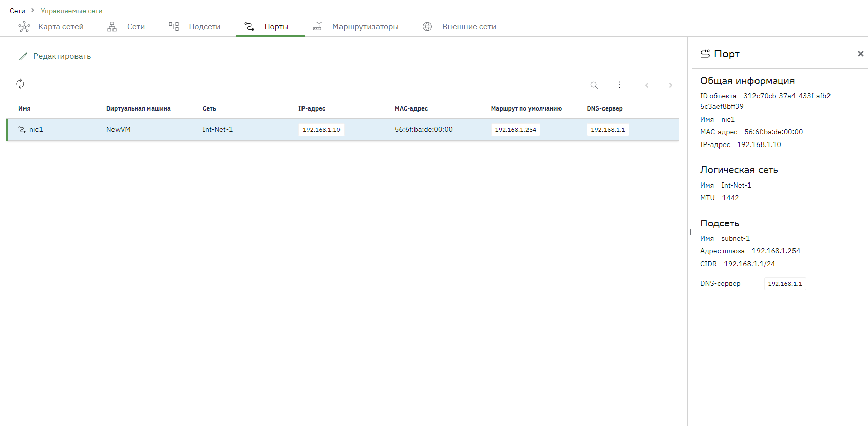Open the three-dot options menu

click(x=619, y=85)
